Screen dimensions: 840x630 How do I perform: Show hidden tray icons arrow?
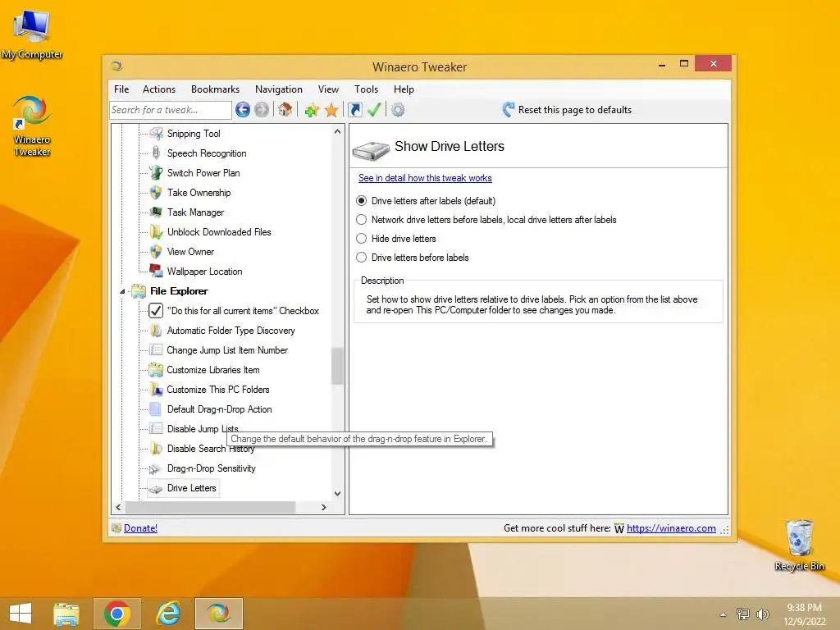[724, 614]
